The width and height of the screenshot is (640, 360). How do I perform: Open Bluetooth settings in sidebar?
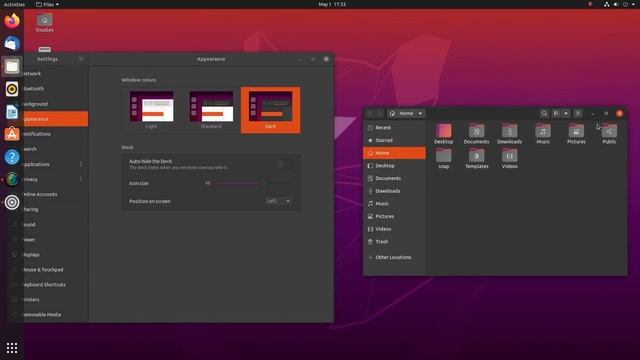pos(56,89)
